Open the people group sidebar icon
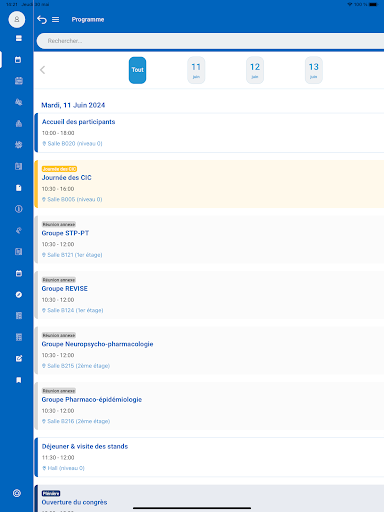The height and width of the screenshot is (512, 384). (19, 102)
